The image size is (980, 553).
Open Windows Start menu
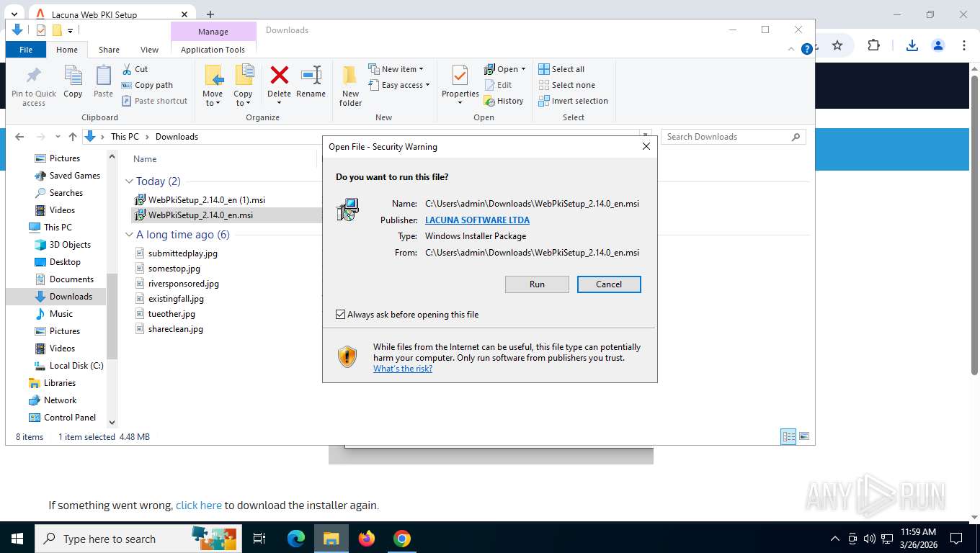(17, 539)
